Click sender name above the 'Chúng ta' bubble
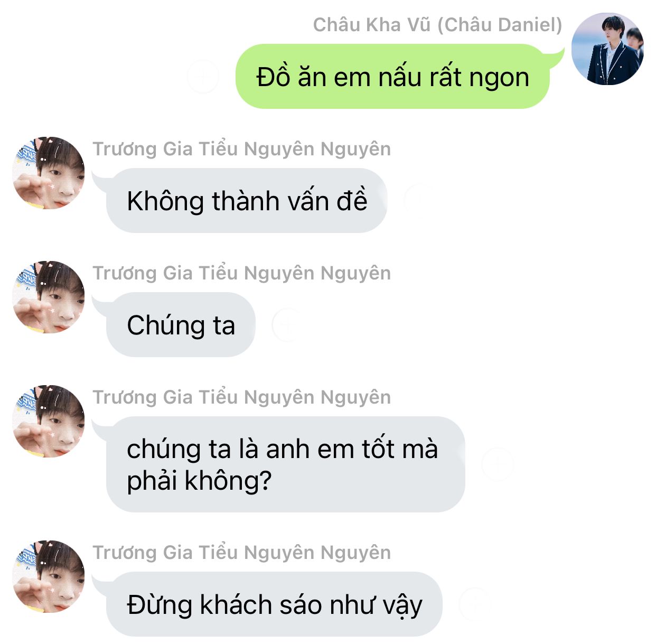 (x=242, y=273)
